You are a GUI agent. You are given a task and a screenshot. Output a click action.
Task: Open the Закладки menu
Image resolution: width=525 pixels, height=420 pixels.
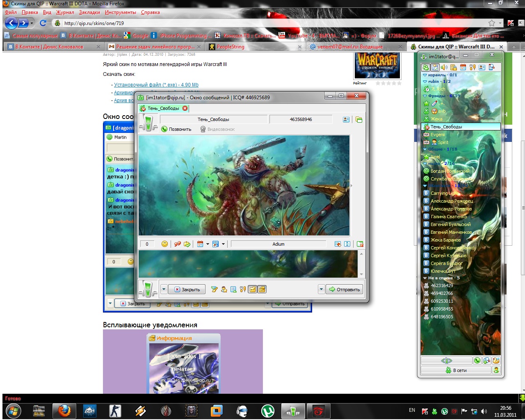coord(89,12)
